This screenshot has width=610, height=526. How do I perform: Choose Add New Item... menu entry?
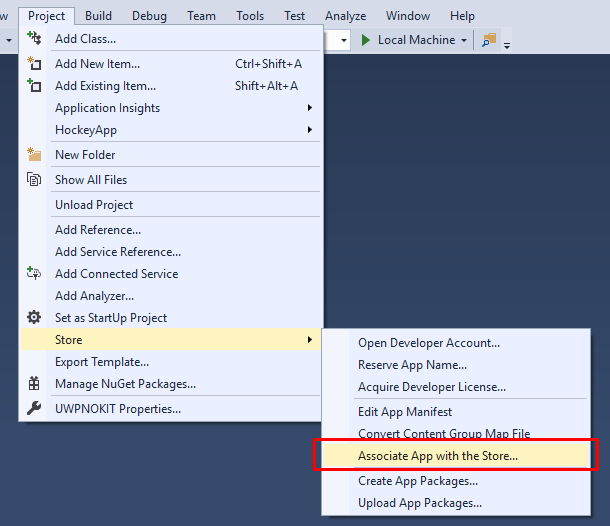point(171,63)
